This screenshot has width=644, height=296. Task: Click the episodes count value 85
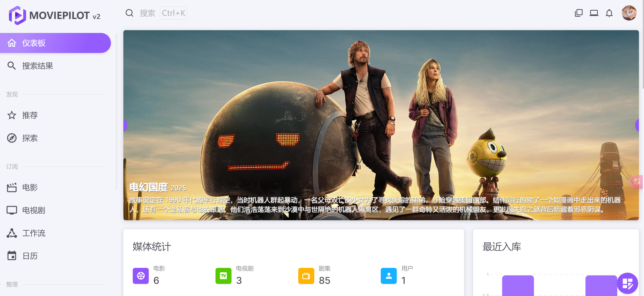pos(324,281)
